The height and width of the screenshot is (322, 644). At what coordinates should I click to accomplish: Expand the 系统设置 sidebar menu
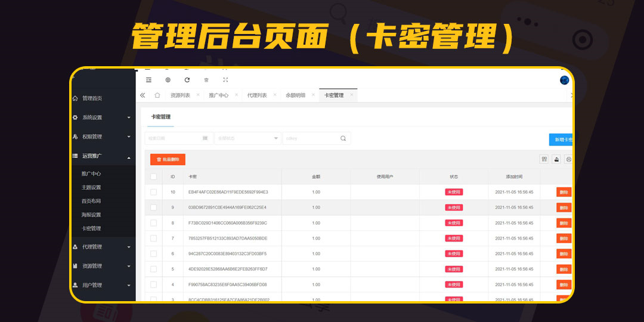point(101,117)
